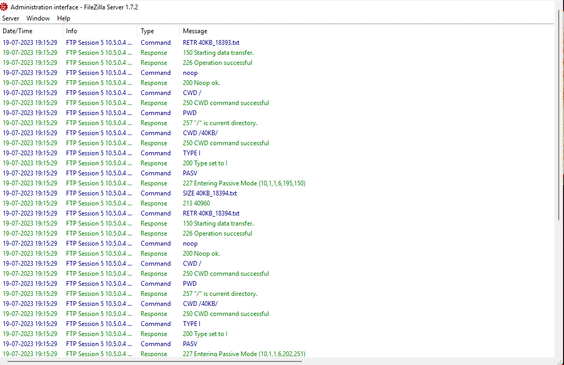The image size is (564, 365).
Task: Click the FileZilla Server icon in title bar
Action: coord(4,7)
